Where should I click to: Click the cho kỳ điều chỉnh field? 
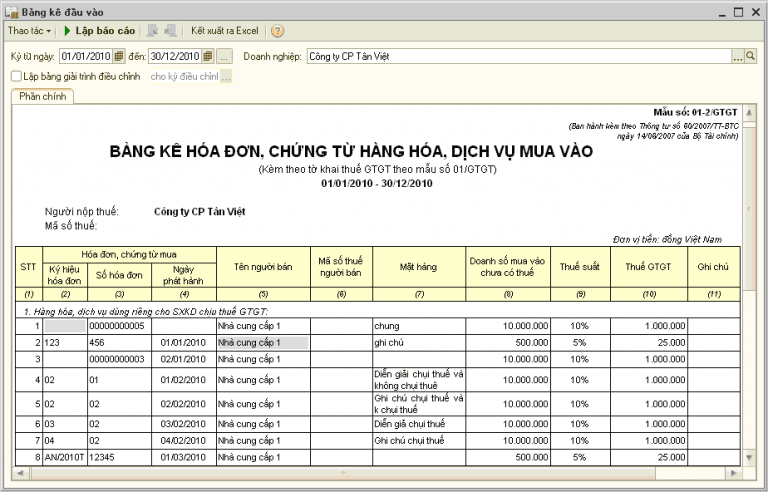pyautogui.click(x=184, y=76)
